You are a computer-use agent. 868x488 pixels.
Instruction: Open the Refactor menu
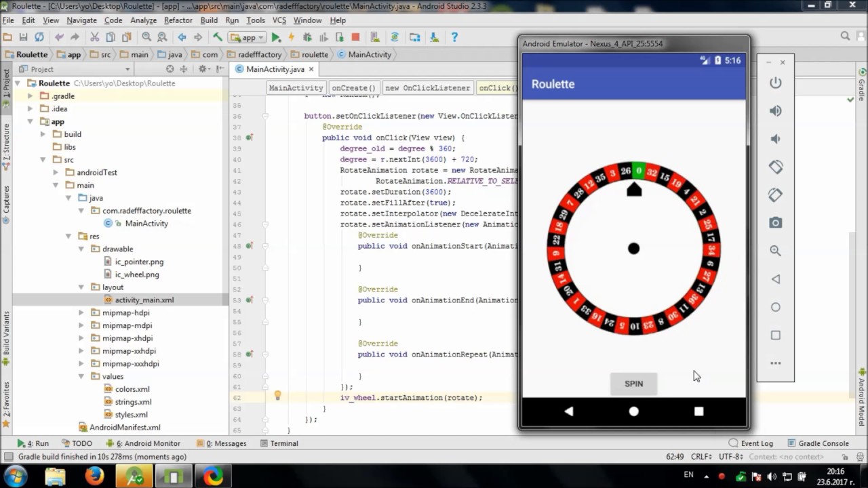(178, 20)
